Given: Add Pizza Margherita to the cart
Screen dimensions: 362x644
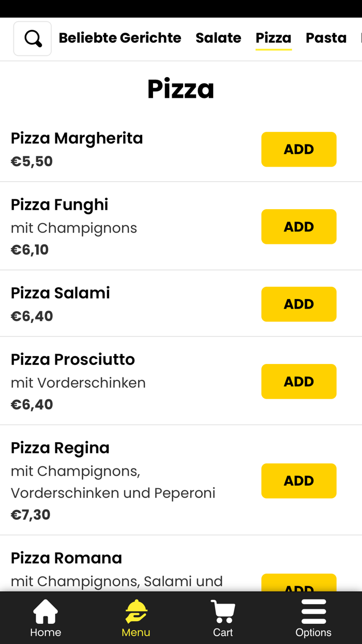Looking at the screenshot, I should (299, 149).
